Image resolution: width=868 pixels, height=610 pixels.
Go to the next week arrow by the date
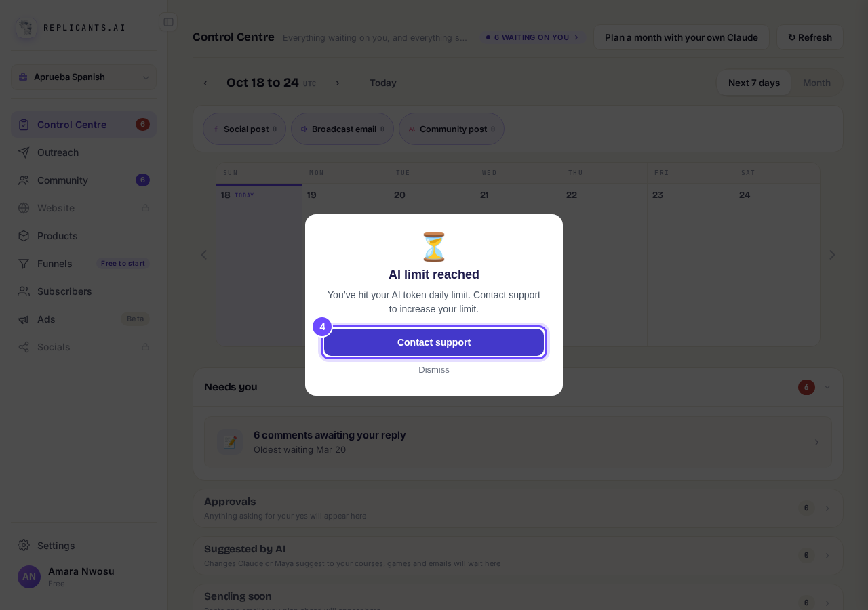point(338,83)
